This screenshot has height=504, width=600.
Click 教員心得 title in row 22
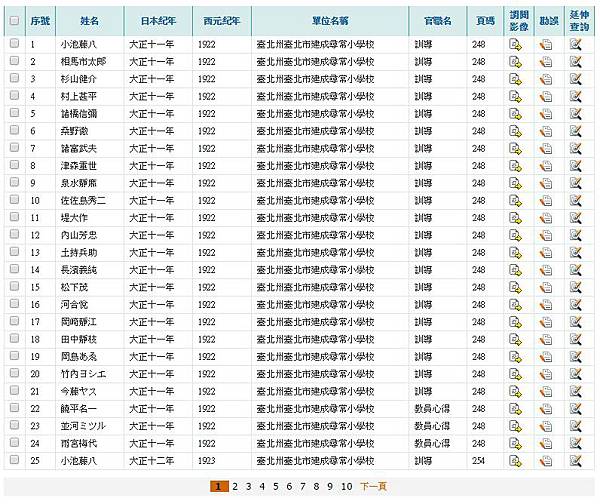pos(432,409)
